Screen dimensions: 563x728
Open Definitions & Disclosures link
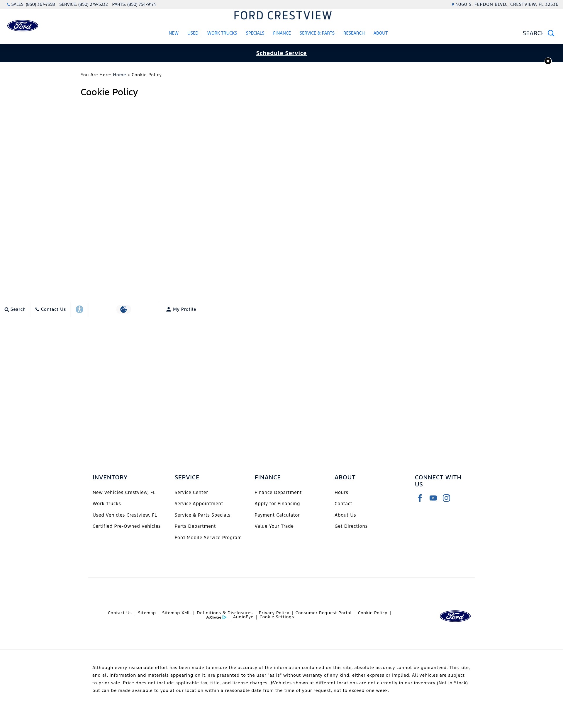click(225, 613)
